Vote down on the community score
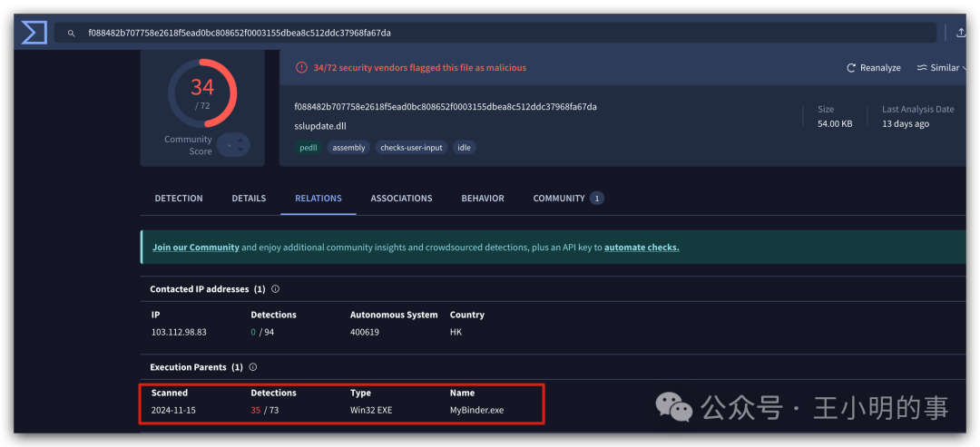The height and width of the screenshot is (447, 980). pos(241,151)
